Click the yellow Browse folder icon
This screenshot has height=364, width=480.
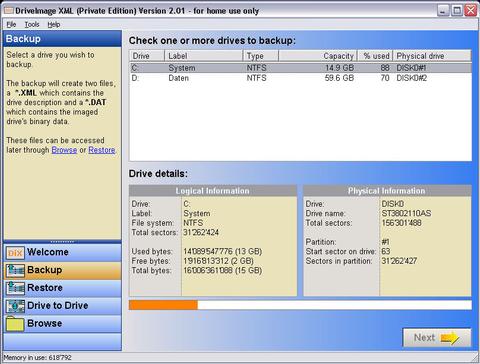15,324
